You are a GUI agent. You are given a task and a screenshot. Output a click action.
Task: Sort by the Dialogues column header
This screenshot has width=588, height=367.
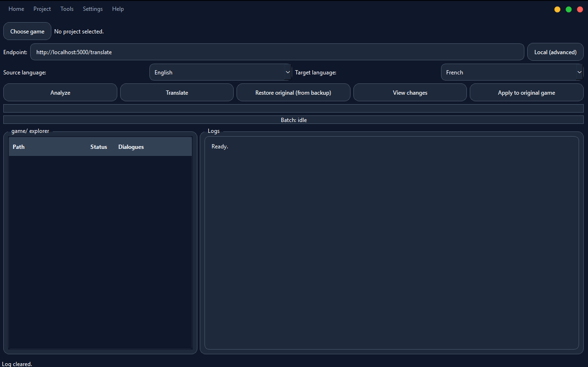pos(153,147)
